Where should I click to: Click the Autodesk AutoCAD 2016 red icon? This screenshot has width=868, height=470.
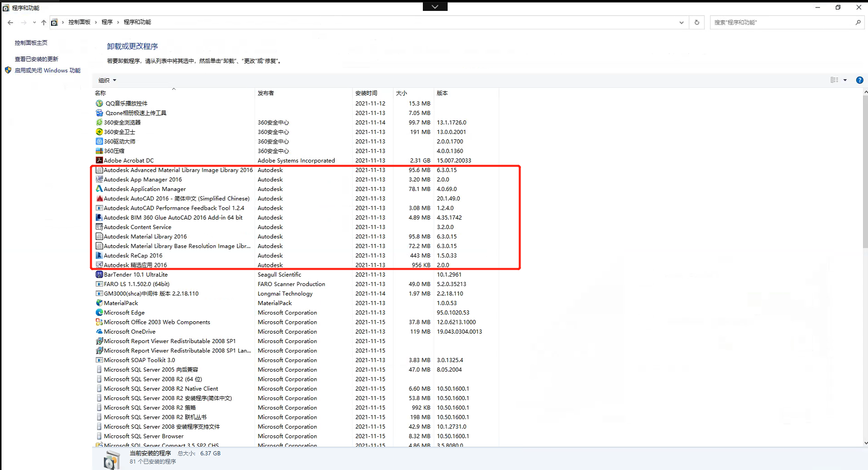click(x=99, y=198)
